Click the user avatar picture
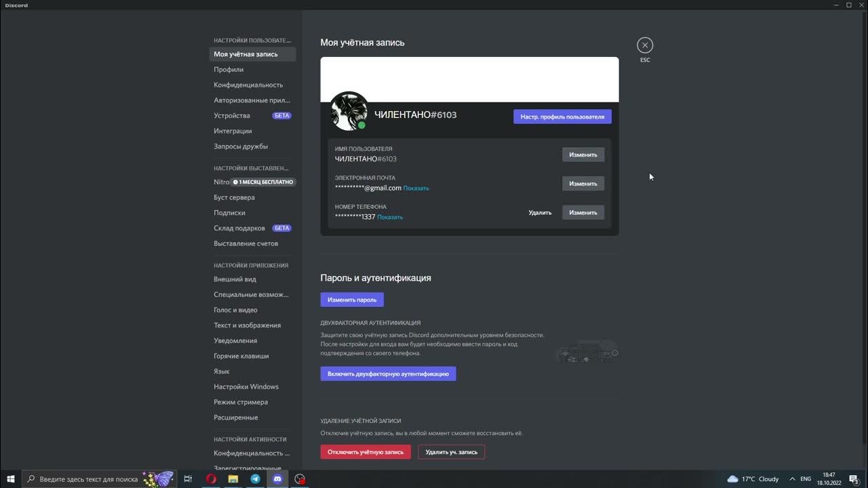The width and height of the screenshot is (868, 488). pos(349,111)
